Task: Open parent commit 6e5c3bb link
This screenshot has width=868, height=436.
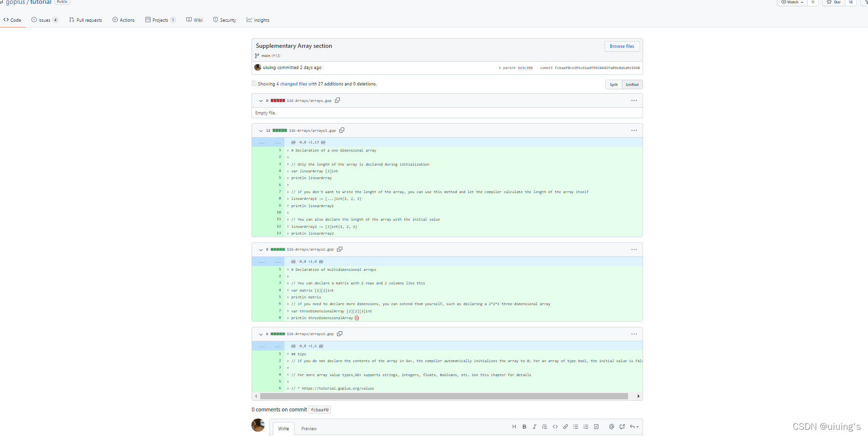Action: 525,68
